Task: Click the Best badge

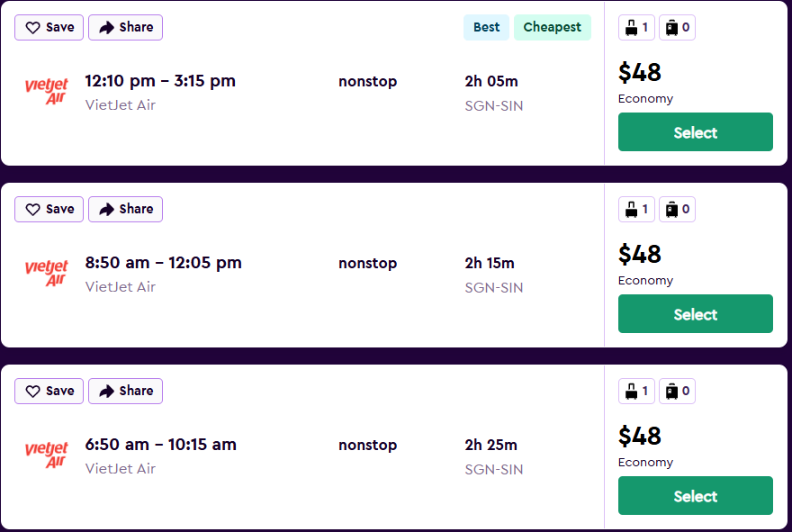Action: [x=486, y=28]
